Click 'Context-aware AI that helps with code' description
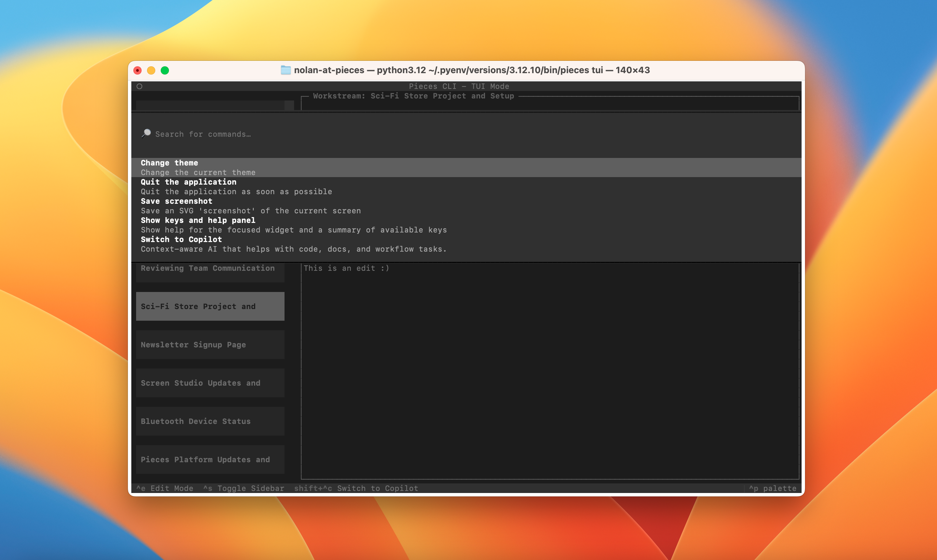Viewport: 937px width, 560px height. [294, 249]
